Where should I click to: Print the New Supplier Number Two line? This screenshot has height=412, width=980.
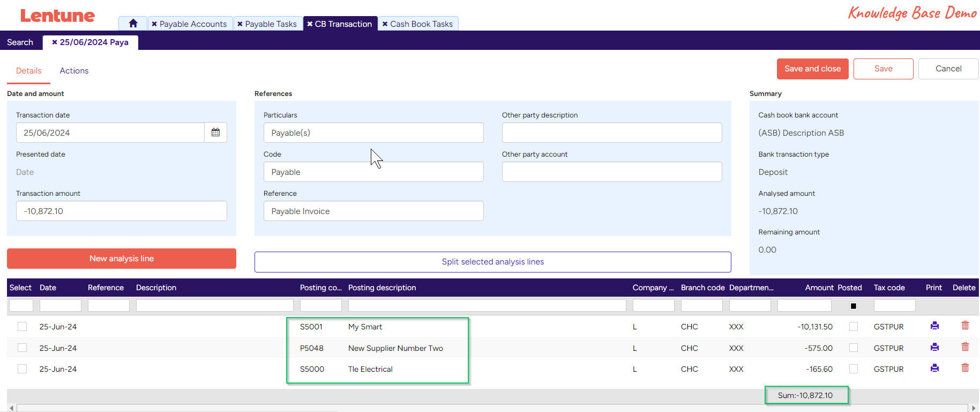point(934,347)
